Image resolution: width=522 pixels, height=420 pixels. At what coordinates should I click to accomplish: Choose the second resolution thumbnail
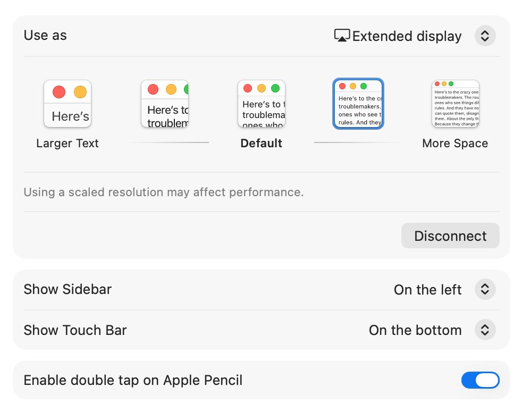165,104
